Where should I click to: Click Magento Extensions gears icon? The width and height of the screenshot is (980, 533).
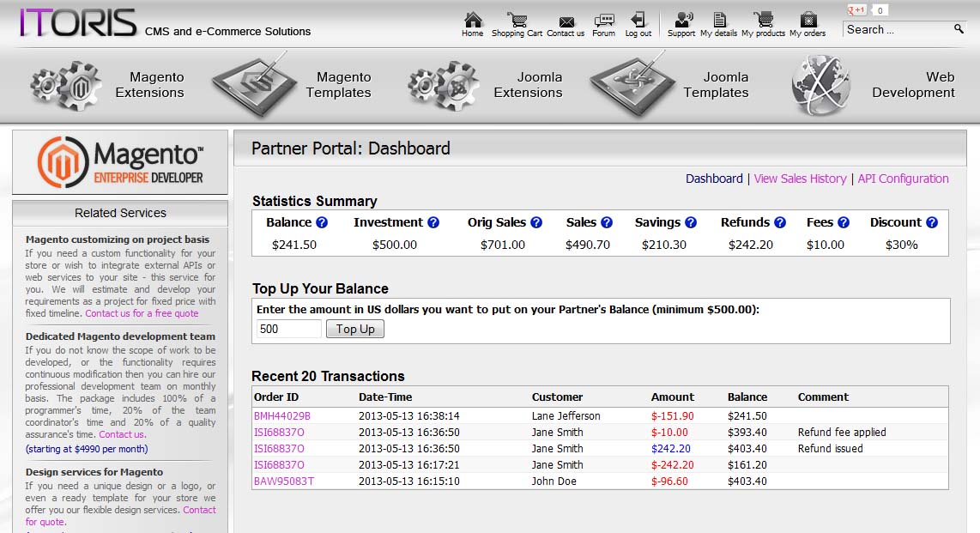point(66,86)
